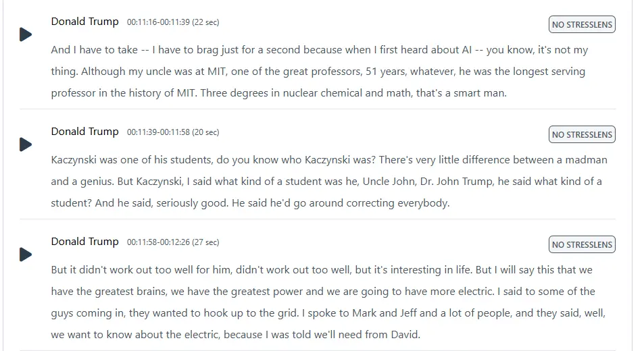Select the Donald Trump speaker name above the Kaczynski paragraph

pyautogui.click(x=84, y=132)
